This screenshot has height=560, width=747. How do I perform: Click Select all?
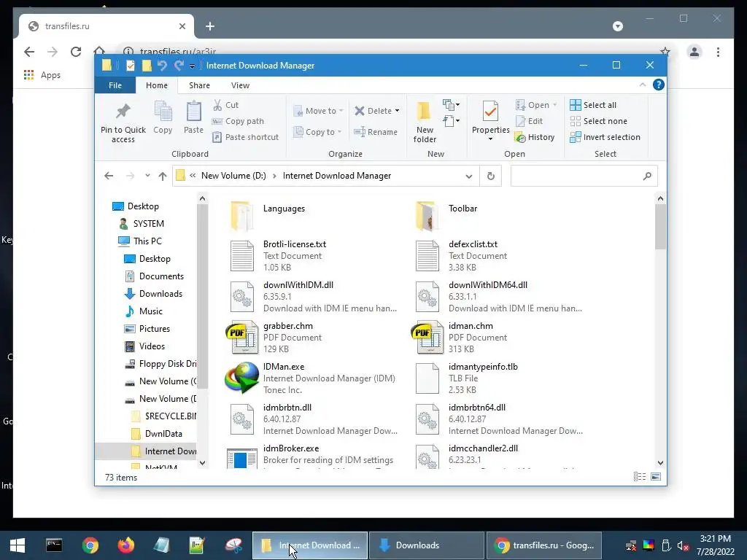(x=593, y=105)
